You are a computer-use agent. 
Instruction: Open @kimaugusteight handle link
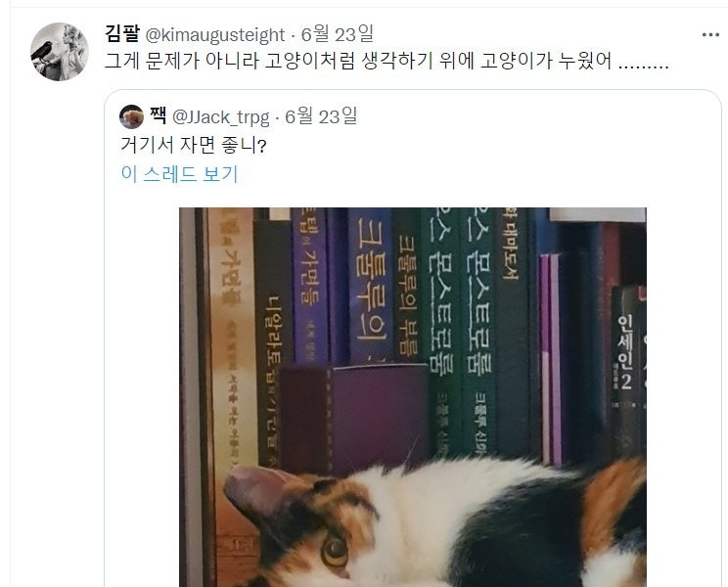pyautogui.click(x=215, y=35)
